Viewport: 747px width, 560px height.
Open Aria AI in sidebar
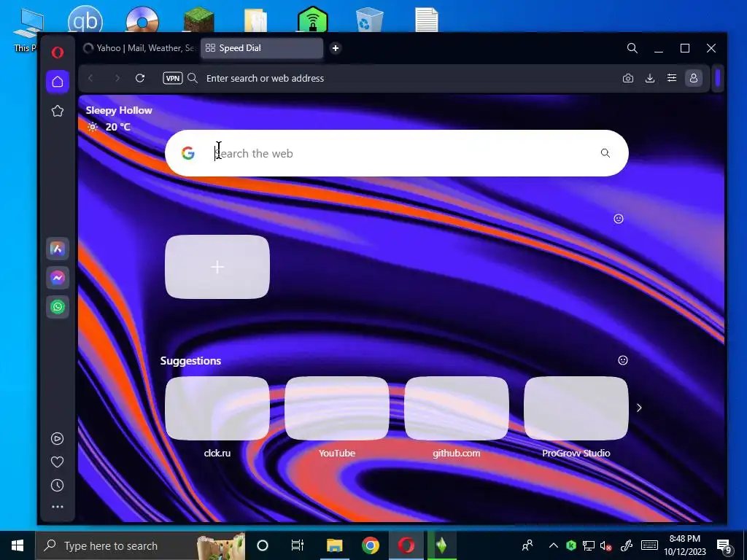point(58,249)
